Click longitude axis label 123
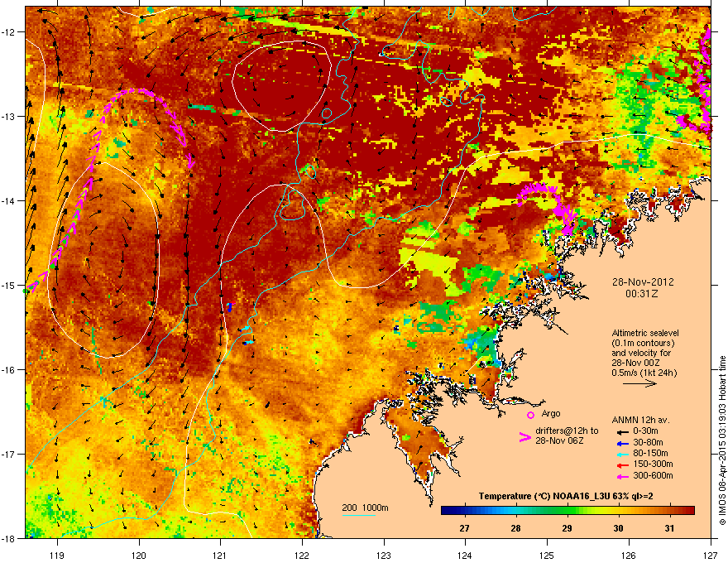 tap(384, 555)
